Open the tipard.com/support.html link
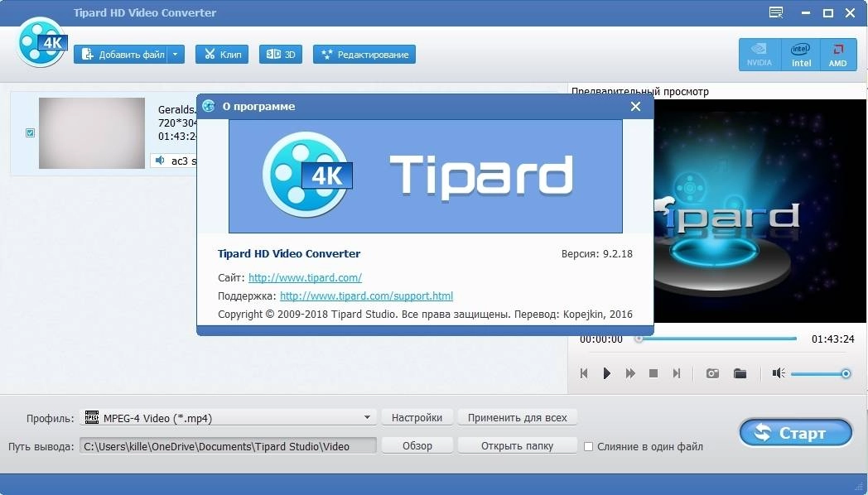The width and height of the screenshot is (868, 495). coord(366,296)
